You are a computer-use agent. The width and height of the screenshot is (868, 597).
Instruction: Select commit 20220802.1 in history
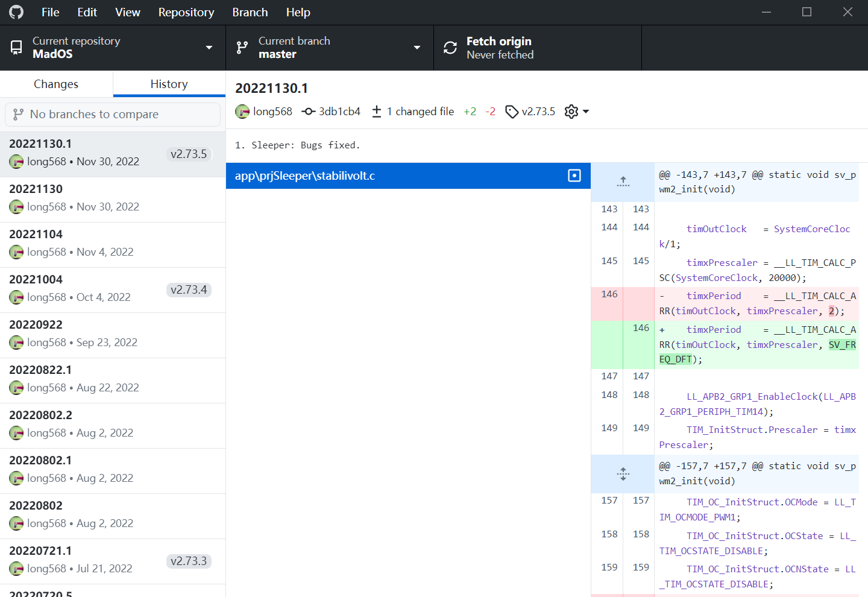click(x=113, y=471)
